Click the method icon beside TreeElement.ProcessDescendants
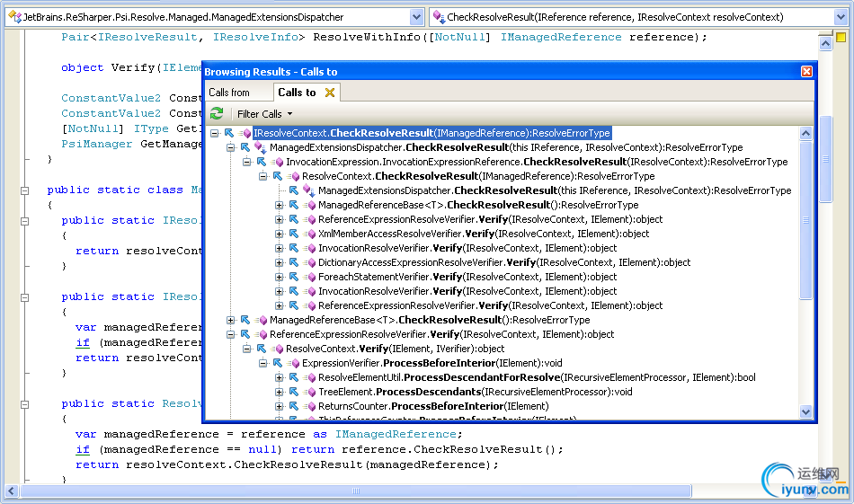 coord(310,393)
